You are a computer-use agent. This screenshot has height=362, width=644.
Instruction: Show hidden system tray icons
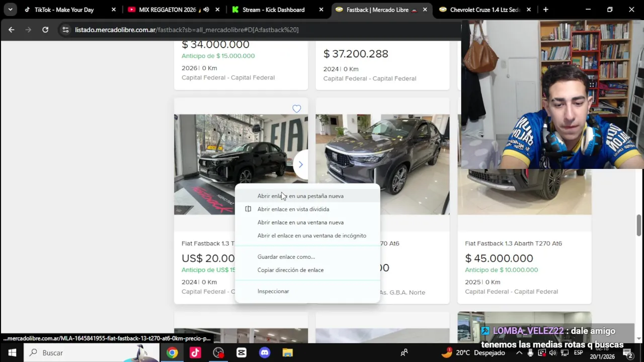click(x=519, y=353)
